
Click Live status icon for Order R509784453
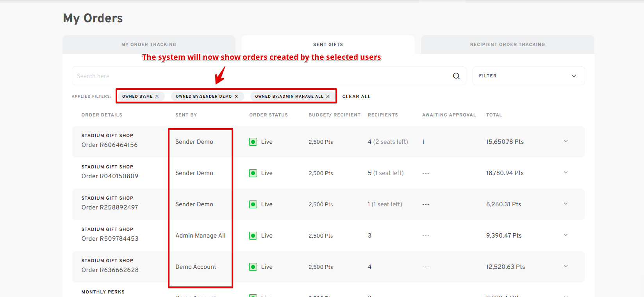253,236
